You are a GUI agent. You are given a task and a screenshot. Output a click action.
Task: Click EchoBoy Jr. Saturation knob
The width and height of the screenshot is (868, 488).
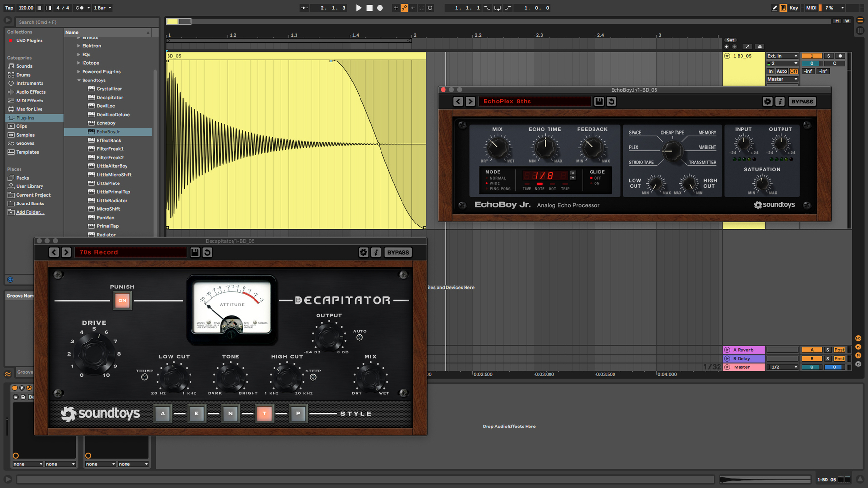762,183
